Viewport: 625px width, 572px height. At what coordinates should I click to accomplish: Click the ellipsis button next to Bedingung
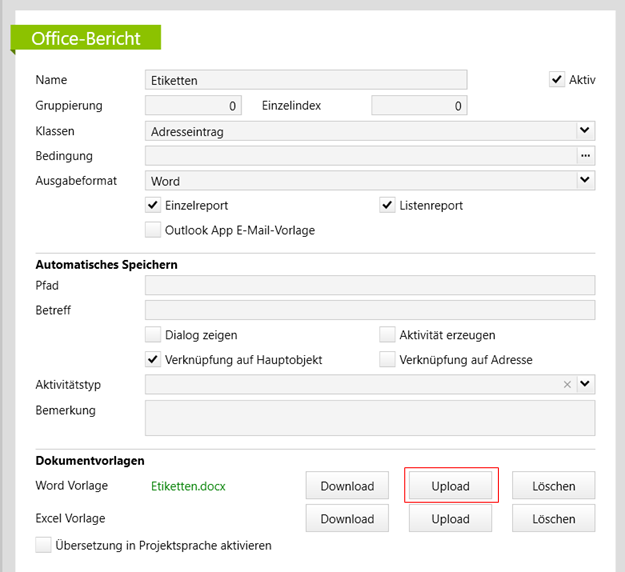point(586,155)
